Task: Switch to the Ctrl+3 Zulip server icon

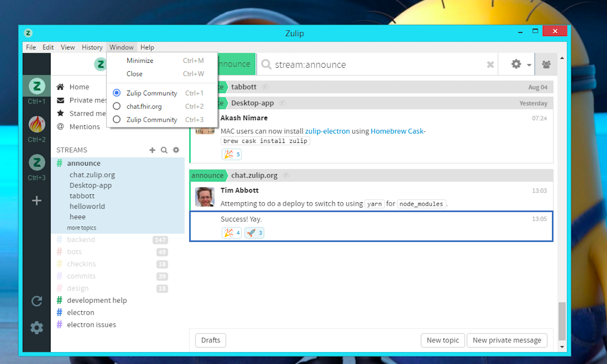Action: coord(37,162)
